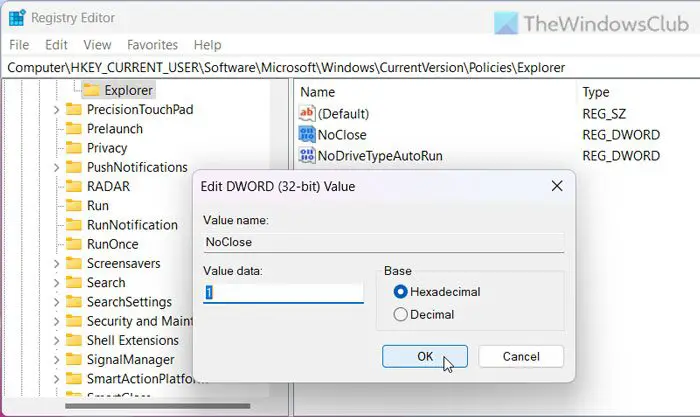Select the NoClose value name in list

[x=342, y=135]
